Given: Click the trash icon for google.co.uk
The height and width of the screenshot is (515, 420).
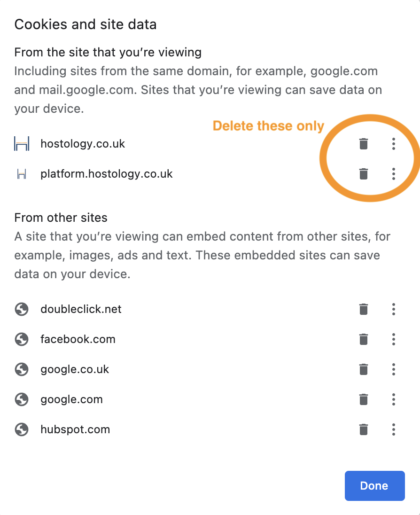Looking at the screenshot, I should [363, 369].
